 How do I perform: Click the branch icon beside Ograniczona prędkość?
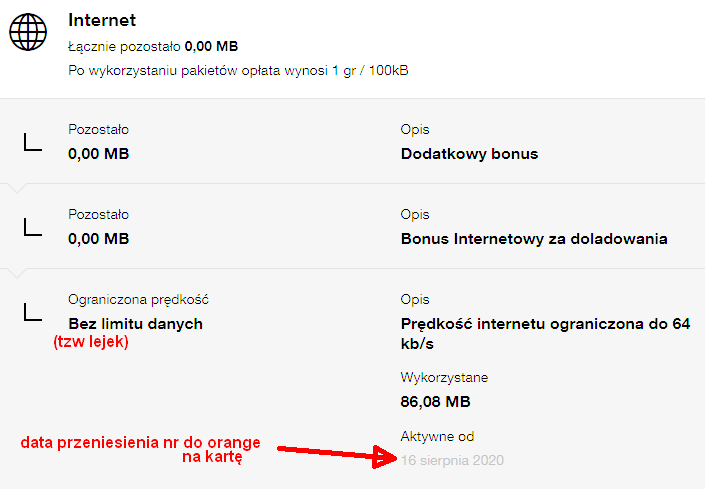32,312
